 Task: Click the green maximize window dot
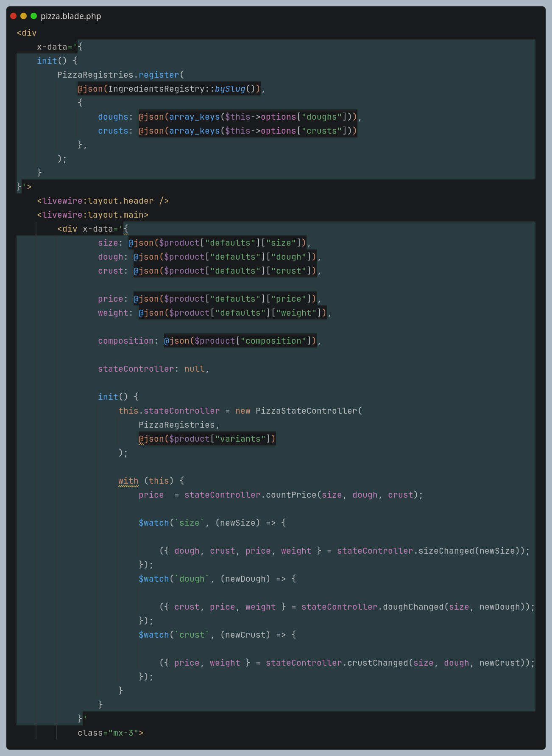click(33, 16)
